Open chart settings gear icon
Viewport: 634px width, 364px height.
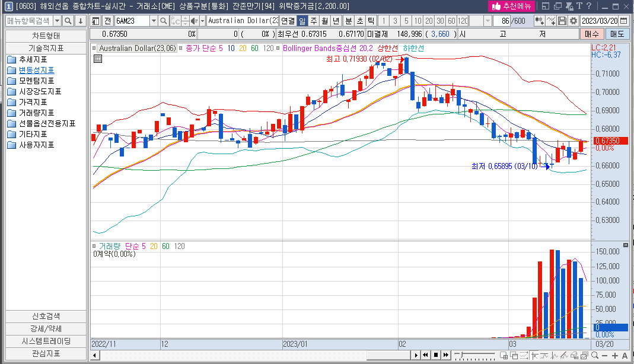(573, 21)
